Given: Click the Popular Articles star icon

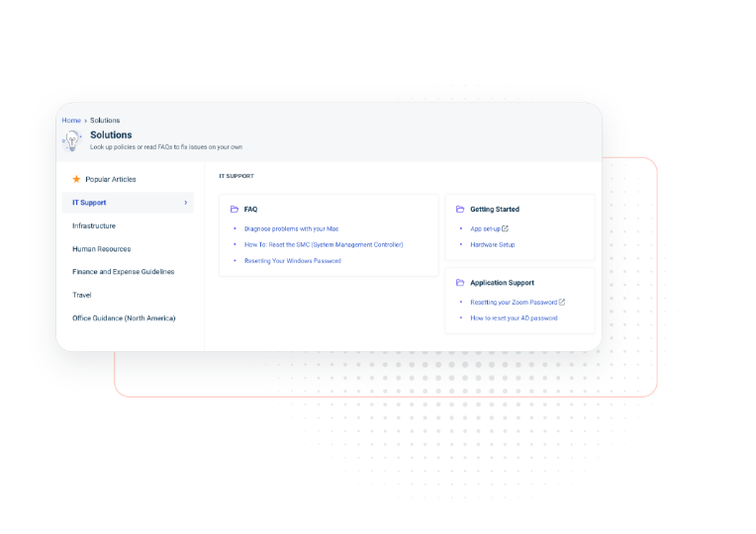Looking at the screenshot, I should pos(76,179).
